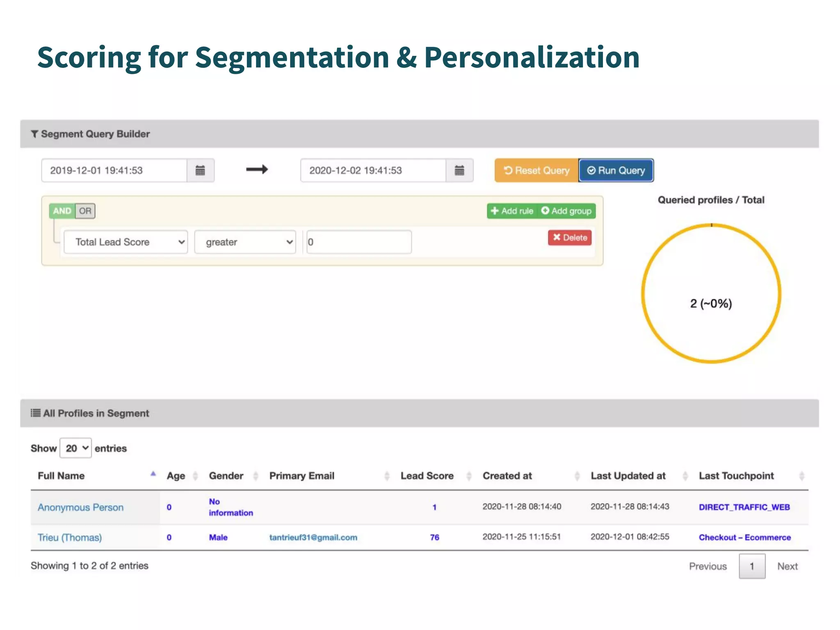Open the Checkout – Ecommerce touchpoint link
Viewport: 840px width, 630px height.
click(x=745, y=537)
